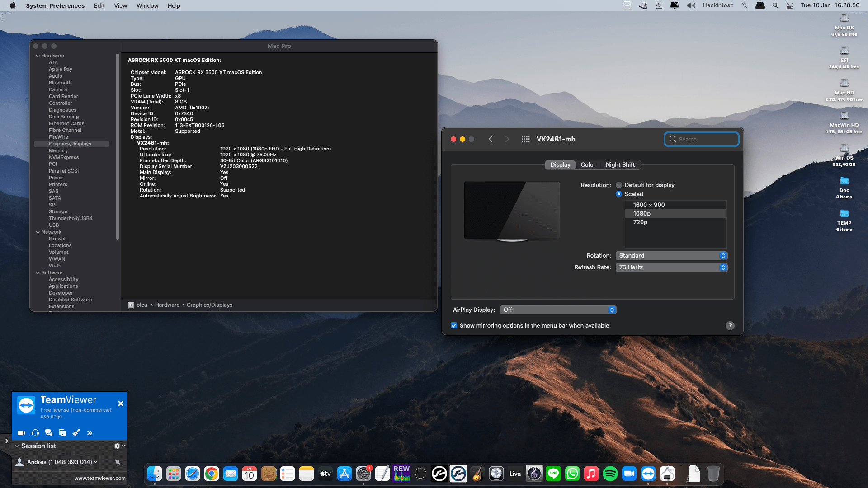Open the AirPlay Display dropdown
This screenshot has width=868, height=488.
(x=558, y=310)
